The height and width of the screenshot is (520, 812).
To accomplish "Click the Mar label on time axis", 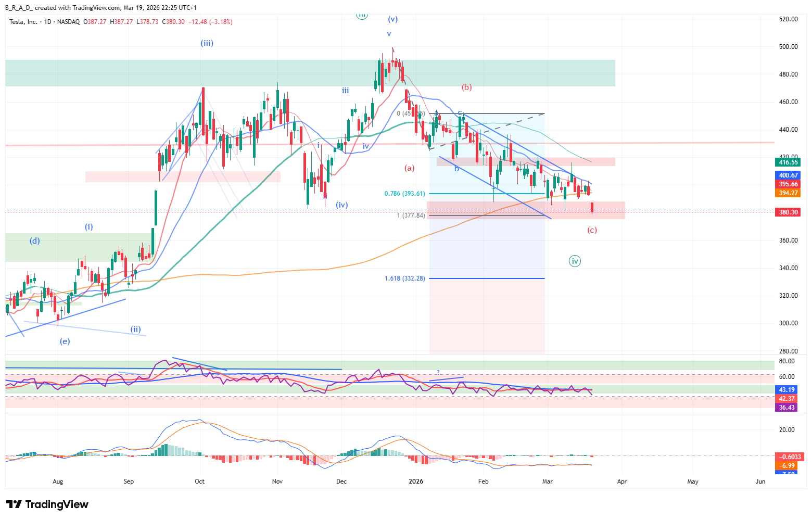I will point(547,481).
